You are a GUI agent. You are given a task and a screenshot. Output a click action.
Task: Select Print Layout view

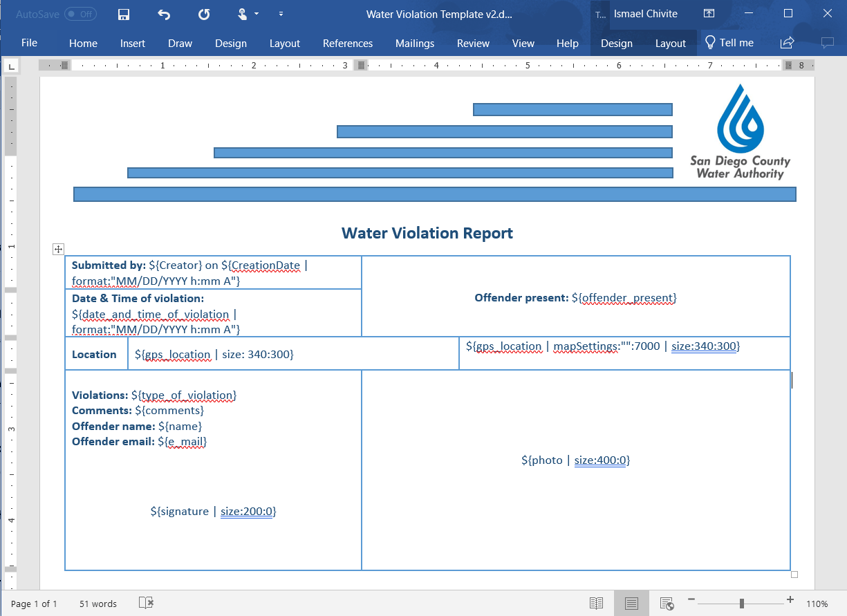(631, 603)
